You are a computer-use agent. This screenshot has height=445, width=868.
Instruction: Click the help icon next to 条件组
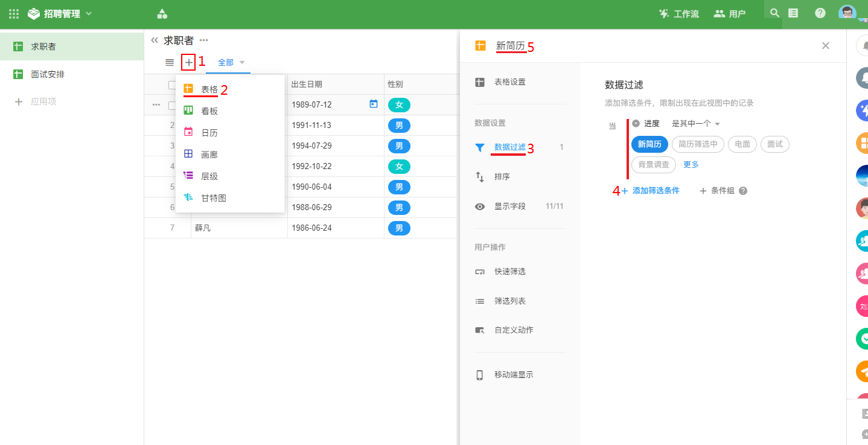click(x=743, y=191)
